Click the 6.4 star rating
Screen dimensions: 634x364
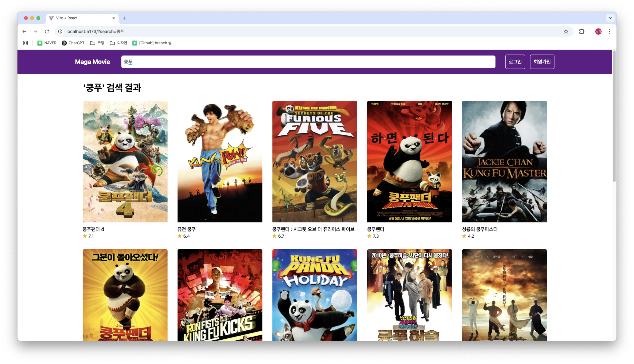point(183,236)
